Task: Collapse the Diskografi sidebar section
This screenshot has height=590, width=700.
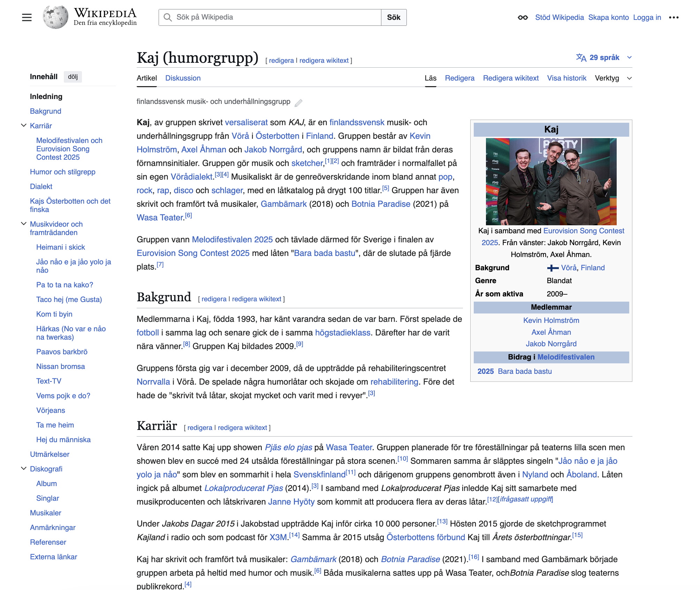Action: pyautogui.click(x=24, y=469)
